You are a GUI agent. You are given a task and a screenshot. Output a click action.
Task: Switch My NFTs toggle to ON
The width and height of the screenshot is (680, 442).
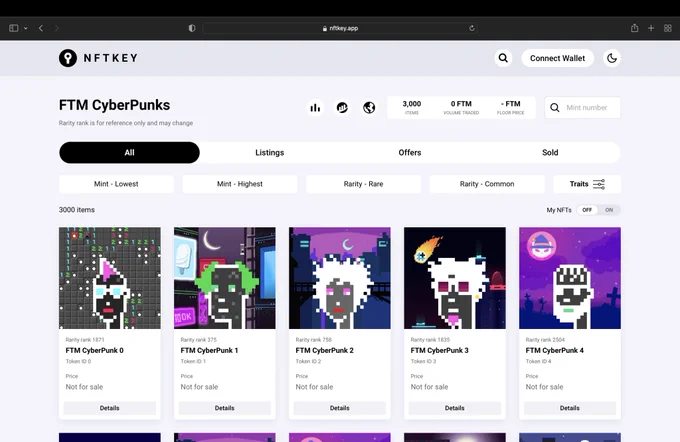point(609,210)
